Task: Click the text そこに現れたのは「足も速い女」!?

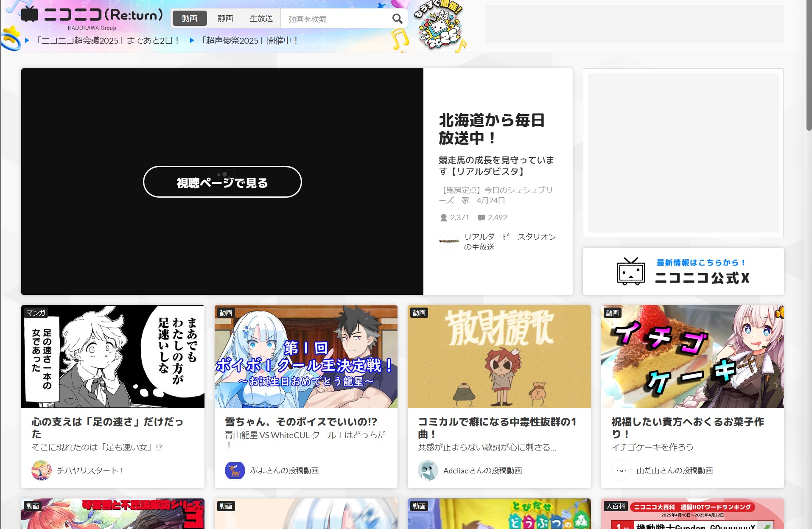Action: pyautogui.click(x=97, y=447)
